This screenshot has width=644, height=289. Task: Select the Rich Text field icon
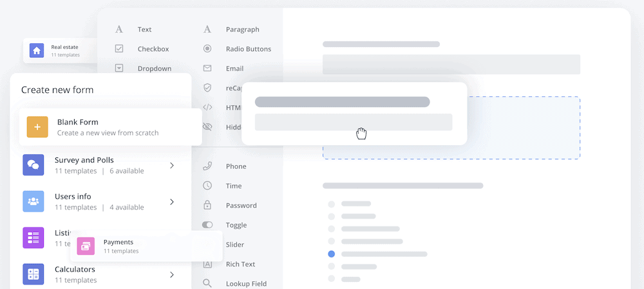207,264
